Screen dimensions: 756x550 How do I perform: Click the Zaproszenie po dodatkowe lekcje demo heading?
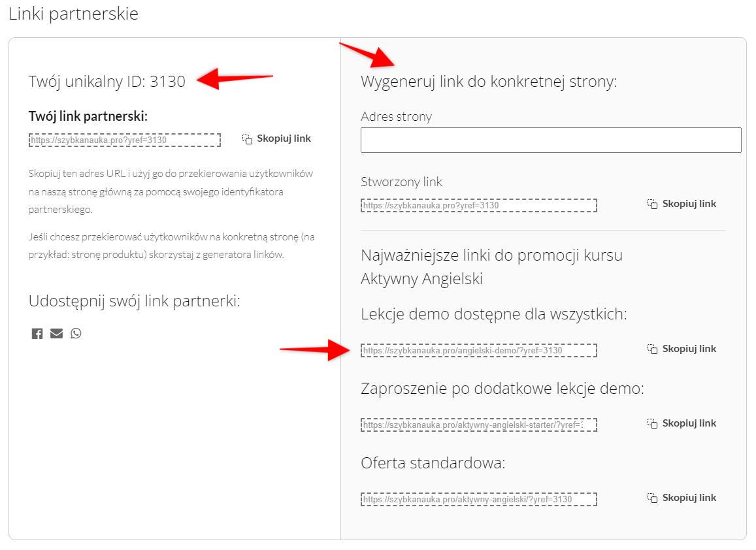[502, 389]
